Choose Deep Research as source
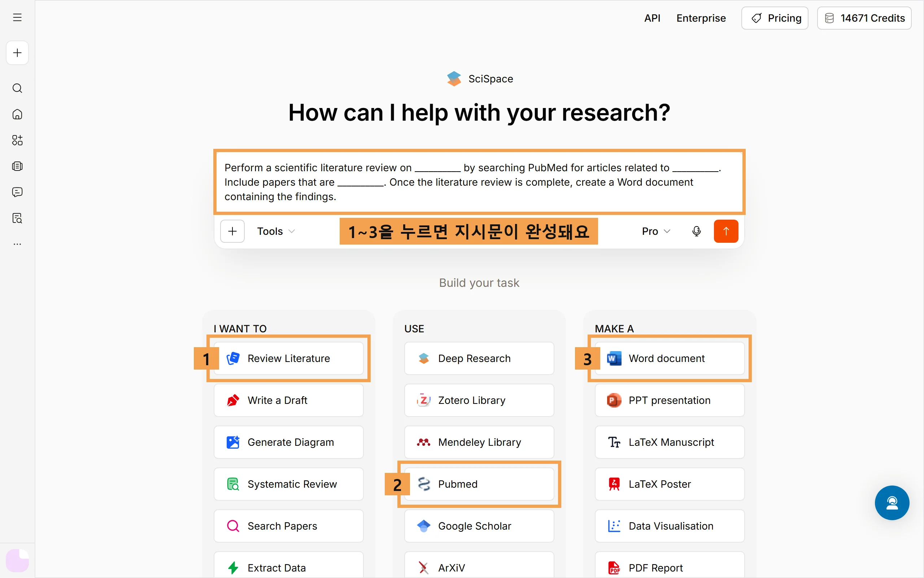This screenshot has height=578, width=924. point(479,358)
